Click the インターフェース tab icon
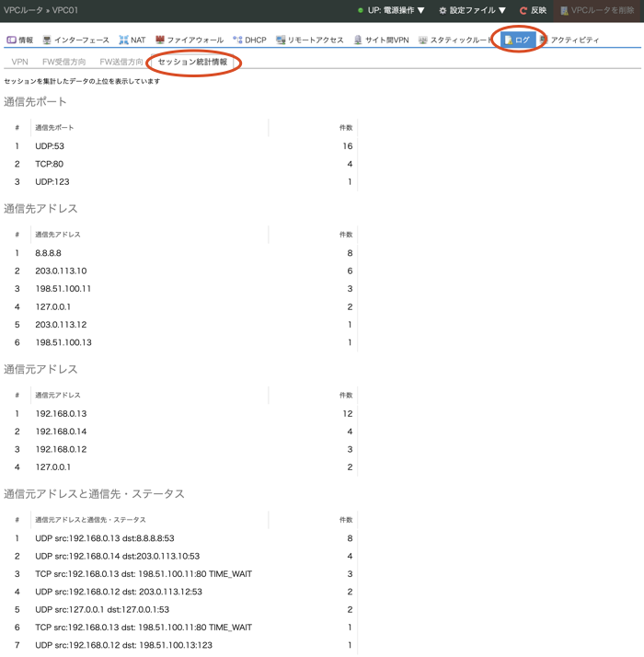Image resolution: width=644 pixels, height=657 pixels. [x=47, y=40]
